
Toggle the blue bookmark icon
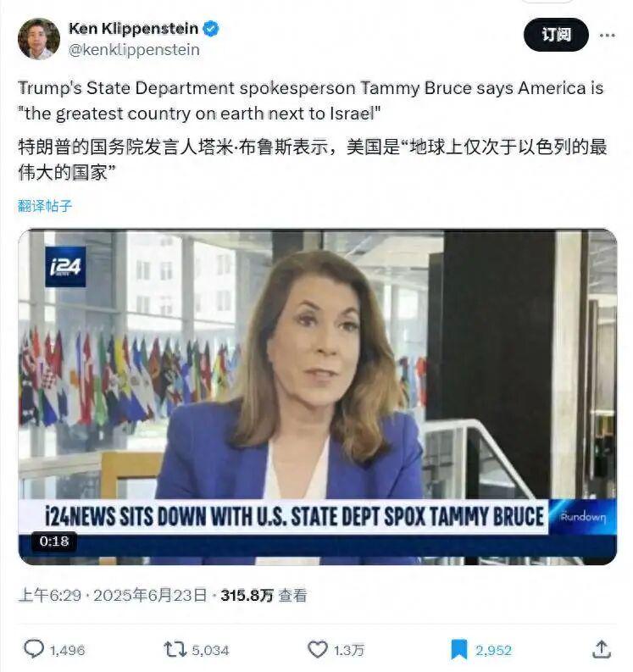point(459,649)
